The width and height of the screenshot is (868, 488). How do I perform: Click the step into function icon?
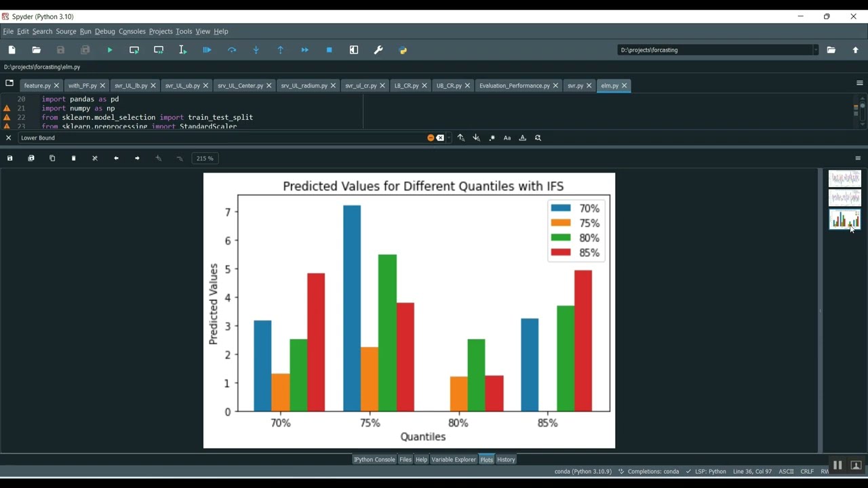point(256,50)
